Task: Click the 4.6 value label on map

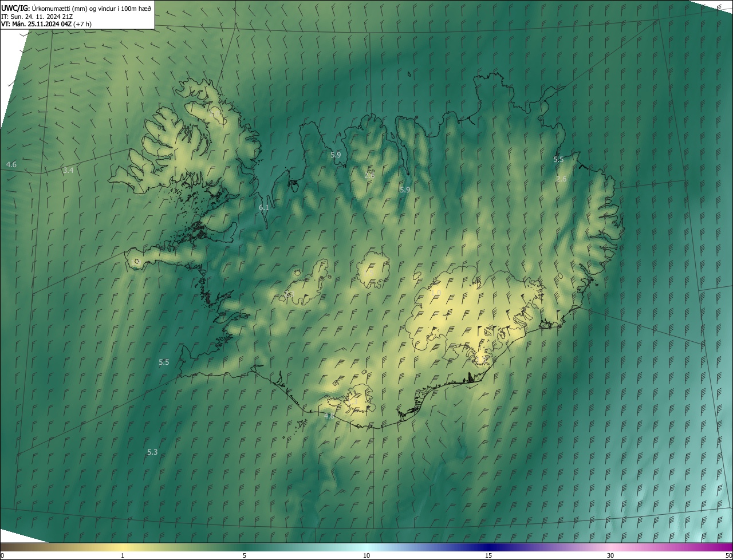Action: tap(11, 164)
